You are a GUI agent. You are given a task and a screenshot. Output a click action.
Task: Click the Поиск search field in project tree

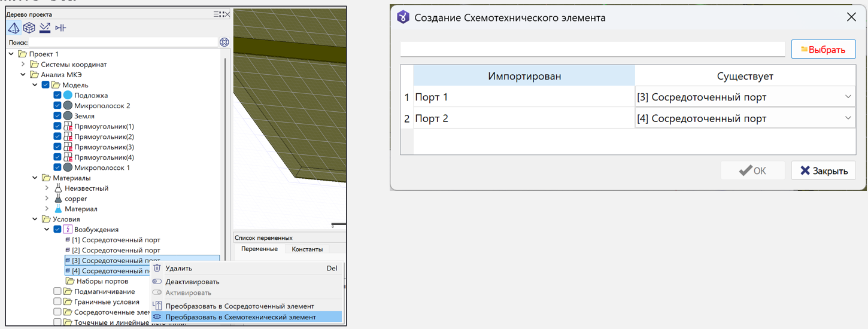123,42
